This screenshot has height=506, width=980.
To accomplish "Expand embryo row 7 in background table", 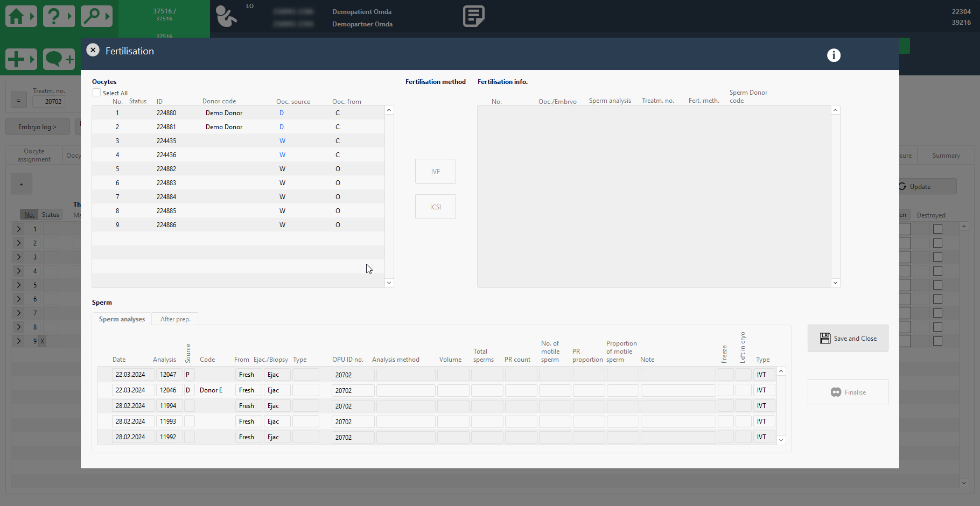I will point(19,313).
